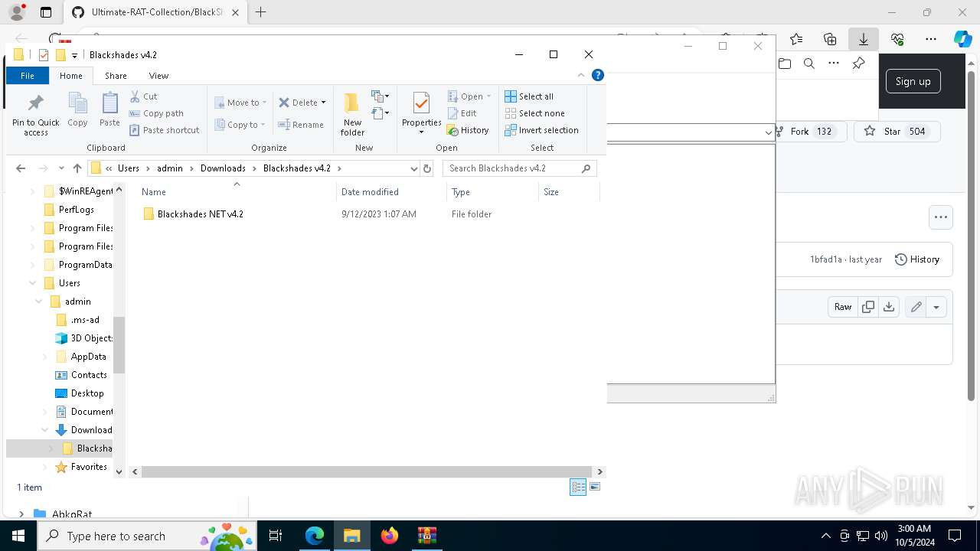Collapse the ribbon with chevron

pos(580,75)
